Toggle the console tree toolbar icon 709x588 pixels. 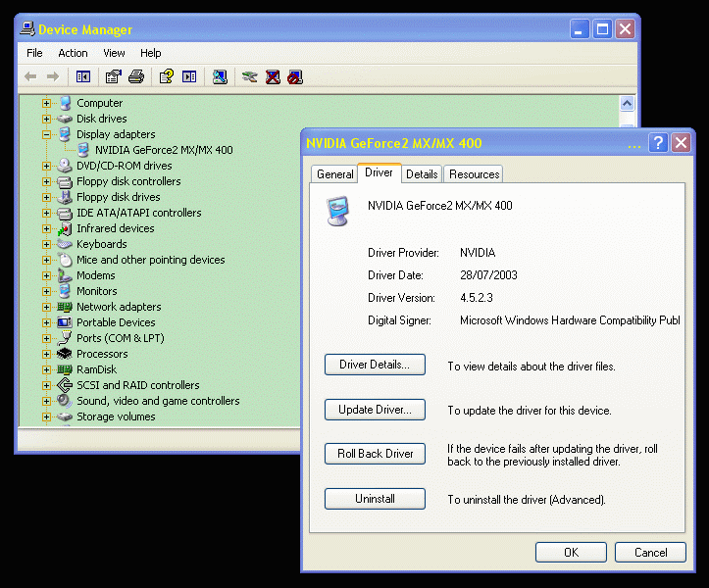coord(83,76)
